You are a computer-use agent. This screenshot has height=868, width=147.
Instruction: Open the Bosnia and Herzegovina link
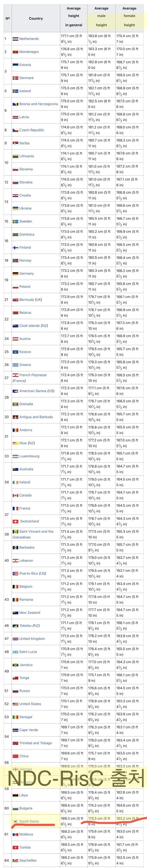(38, 104)
